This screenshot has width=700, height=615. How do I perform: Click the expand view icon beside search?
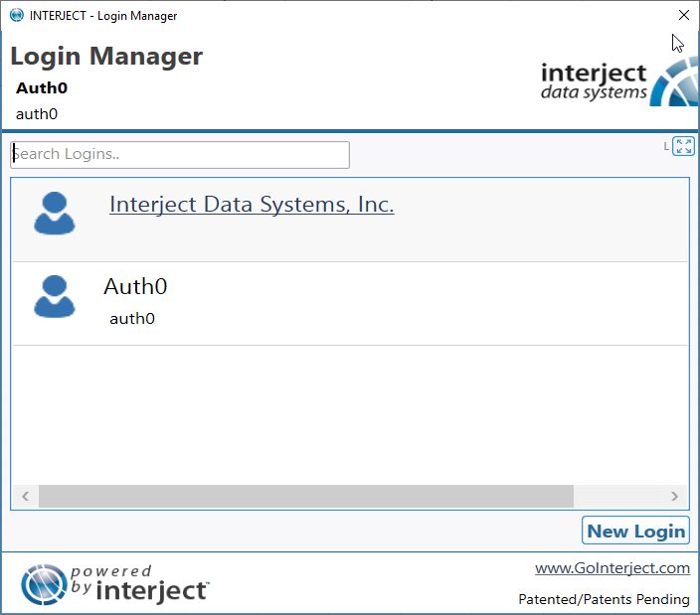[683, 146]
